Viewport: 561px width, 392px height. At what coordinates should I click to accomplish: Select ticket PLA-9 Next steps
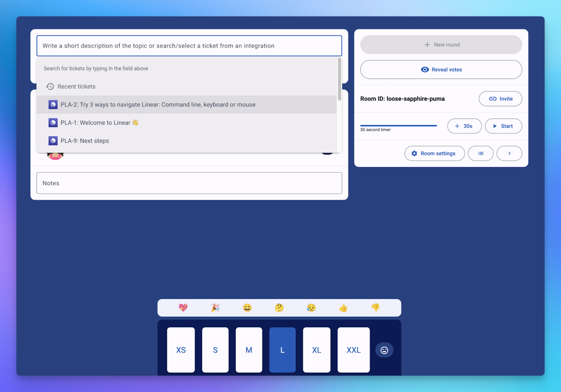[187, 141]
